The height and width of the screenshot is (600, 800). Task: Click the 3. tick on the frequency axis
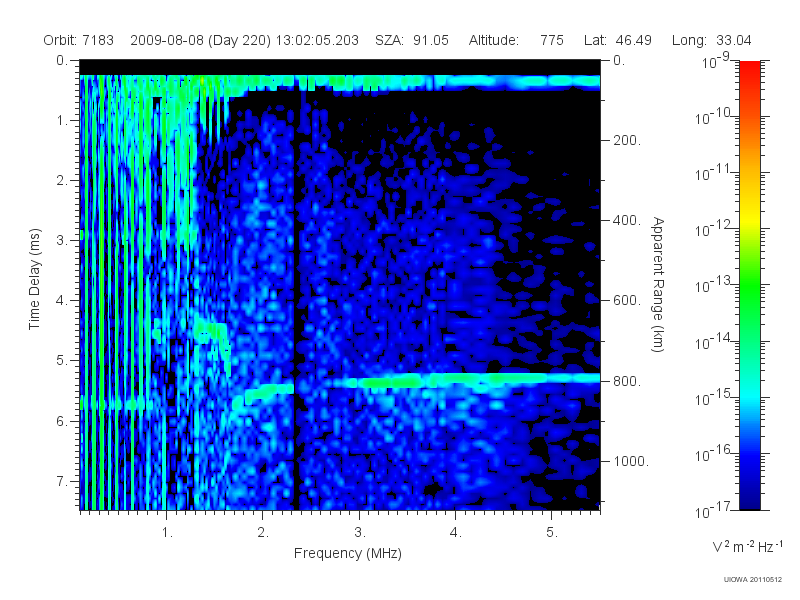pyautogui.click(x=360, y=533)
